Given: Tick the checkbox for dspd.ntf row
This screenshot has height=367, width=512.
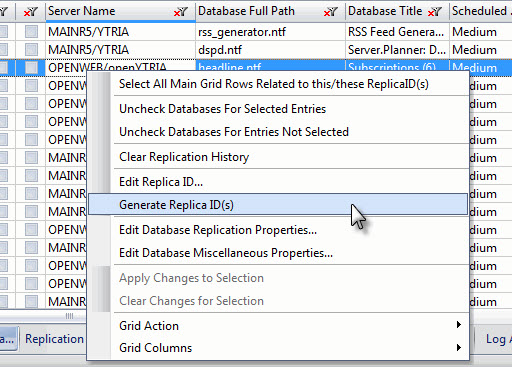Looking at the screenshot, I should tap(31, 50).
